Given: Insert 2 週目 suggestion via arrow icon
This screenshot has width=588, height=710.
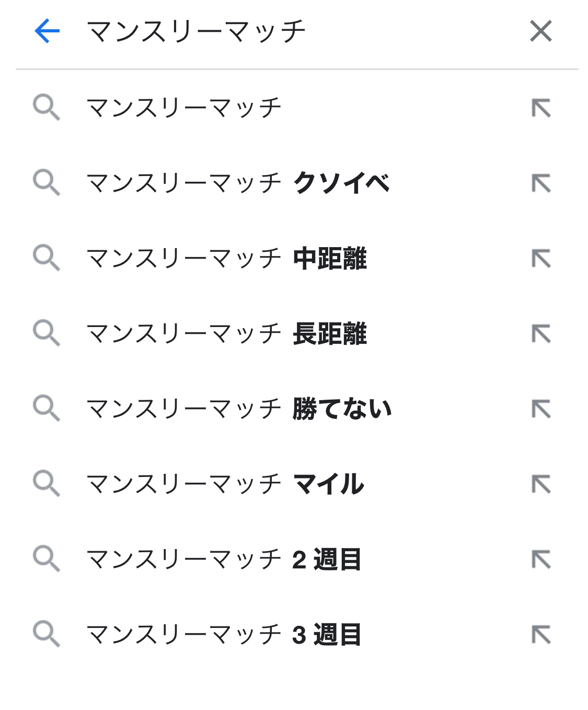Looking at the screenshot, I should 541,560.
